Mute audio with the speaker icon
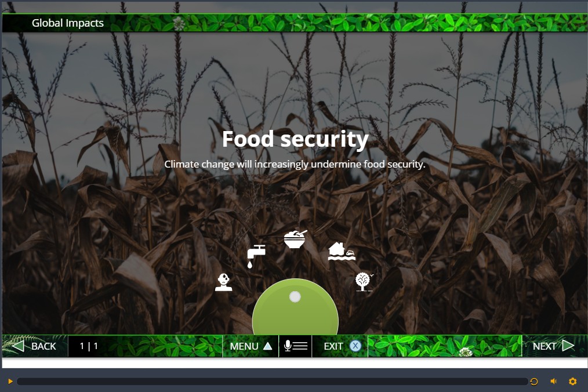Image resolution: width=588 pixels, height=392 pixels. [x=554, y=381]
